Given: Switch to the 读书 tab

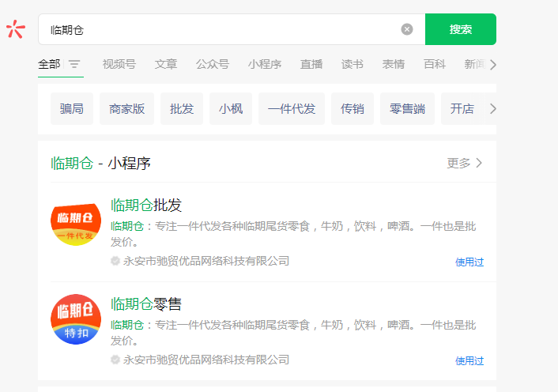Looking at the screenshot, I should (353, 64).
